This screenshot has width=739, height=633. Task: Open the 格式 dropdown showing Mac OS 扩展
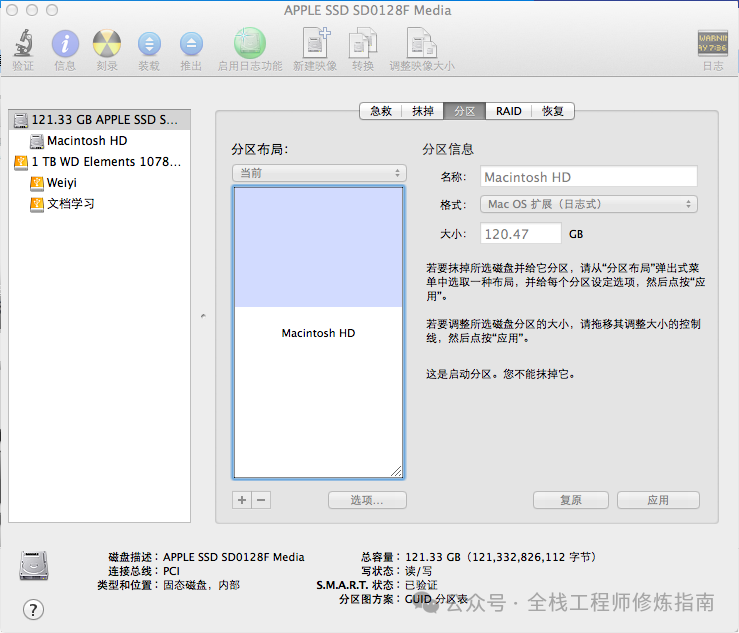[x=589, y=204]
